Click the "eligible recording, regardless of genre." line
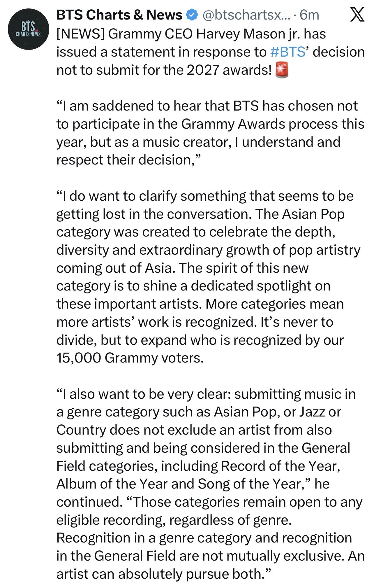Image resolution: width=374 pixels, height=588 pixels. pos(174,520)
